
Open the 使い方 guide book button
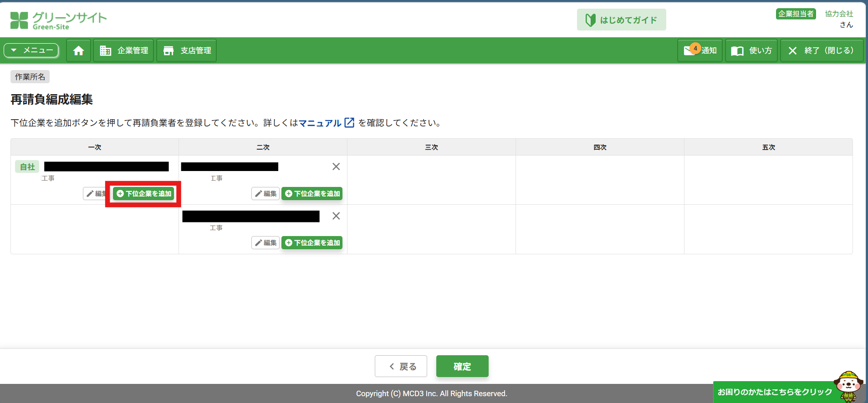click(x=751, y=50)
